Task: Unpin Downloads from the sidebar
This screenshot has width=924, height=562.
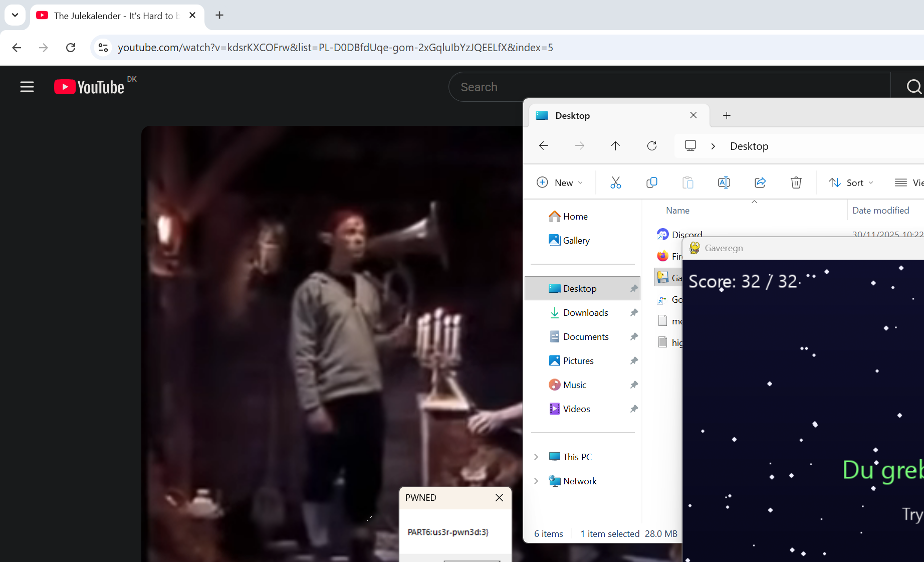Action: (633, 312)
